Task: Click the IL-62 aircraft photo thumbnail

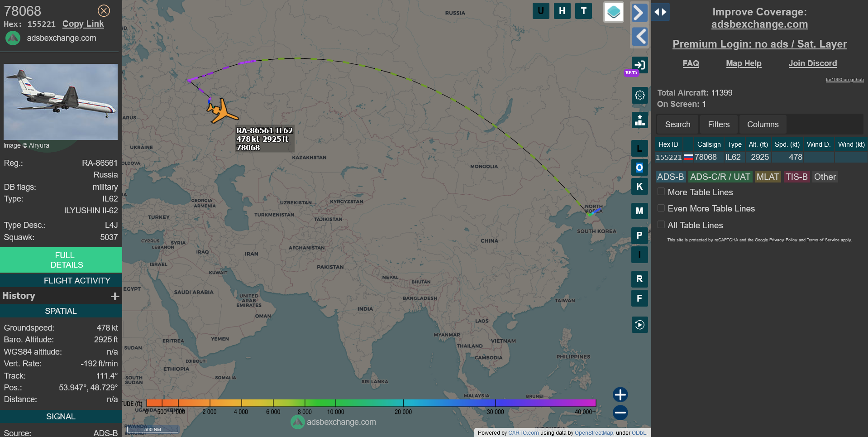Action: pos(61,101)
